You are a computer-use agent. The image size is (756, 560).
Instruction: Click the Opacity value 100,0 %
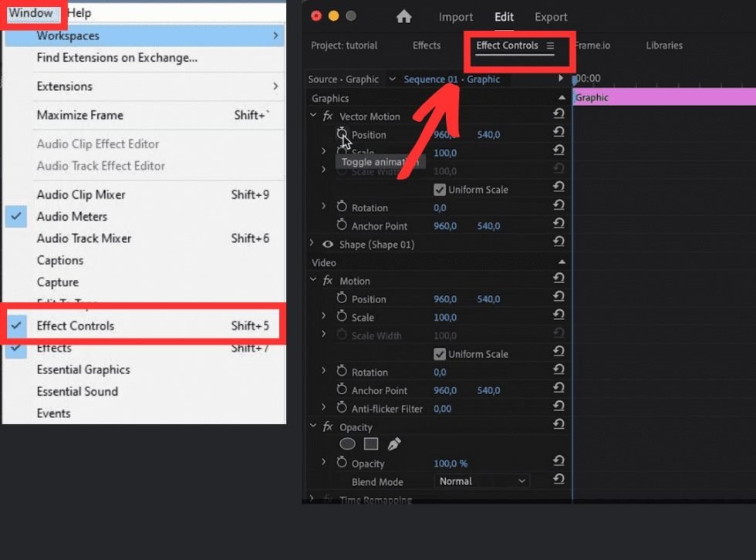point(451,464)
